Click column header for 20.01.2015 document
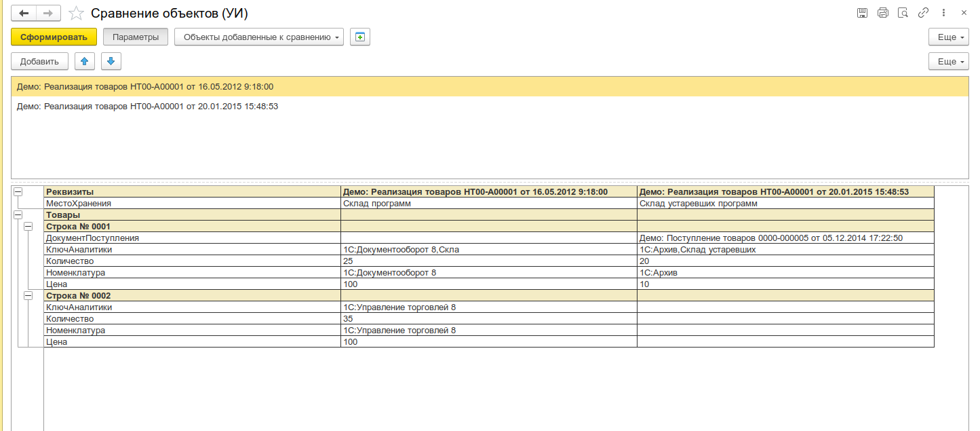 pos(786,192)
